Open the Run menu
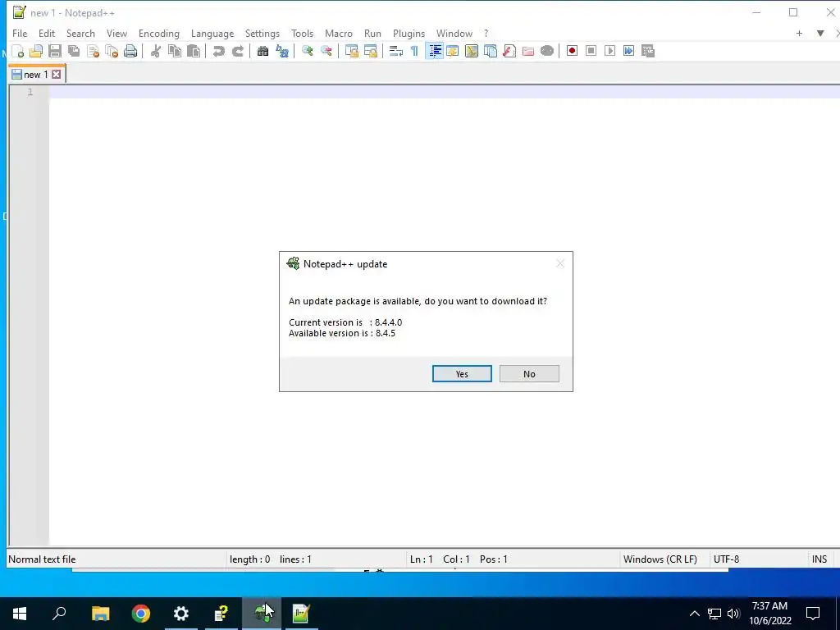Image resolution: width=840 pixels, height=630 pixels. tap(372, 33)
